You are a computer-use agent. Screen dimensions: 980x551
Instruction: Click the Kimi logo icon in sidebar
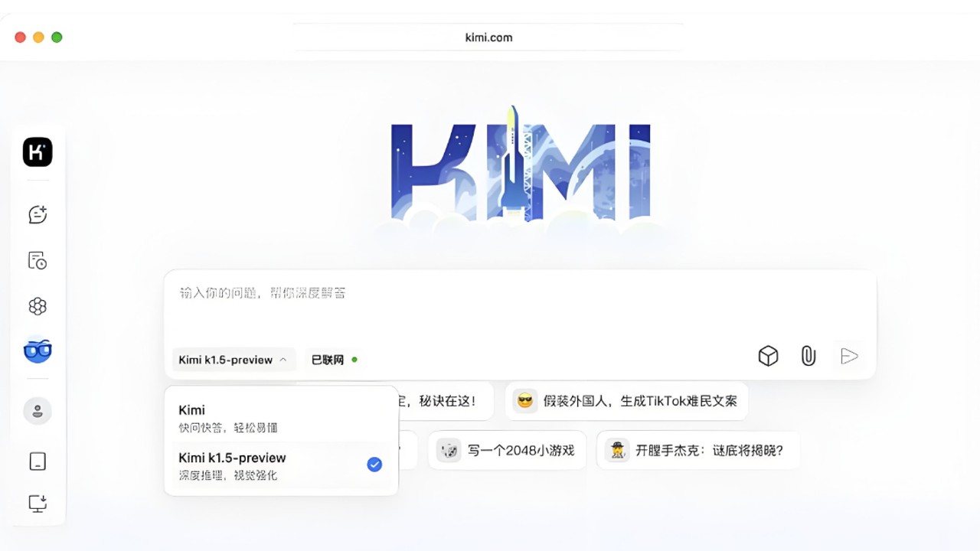(x=38, y=152)
